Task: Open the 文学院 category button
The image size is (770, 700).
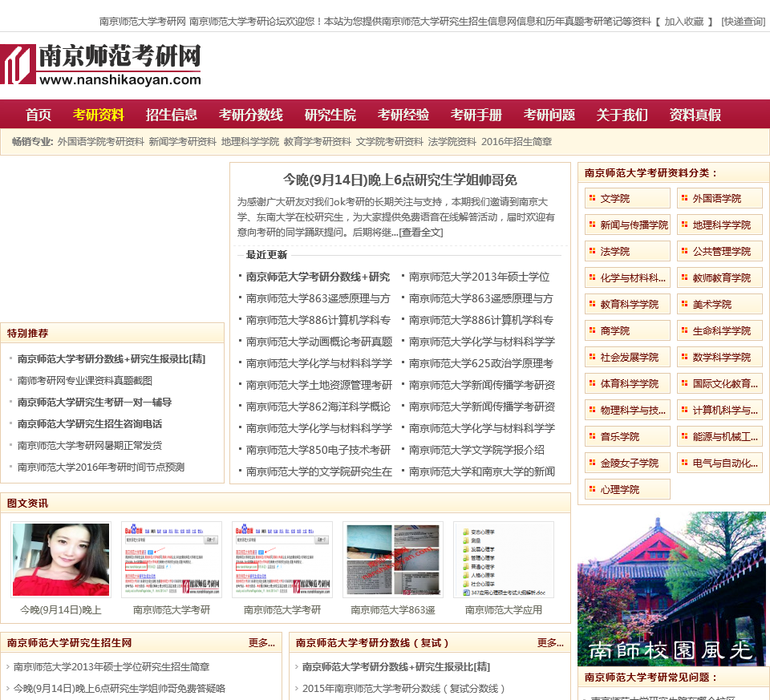Action: click(x=627, y=198)
